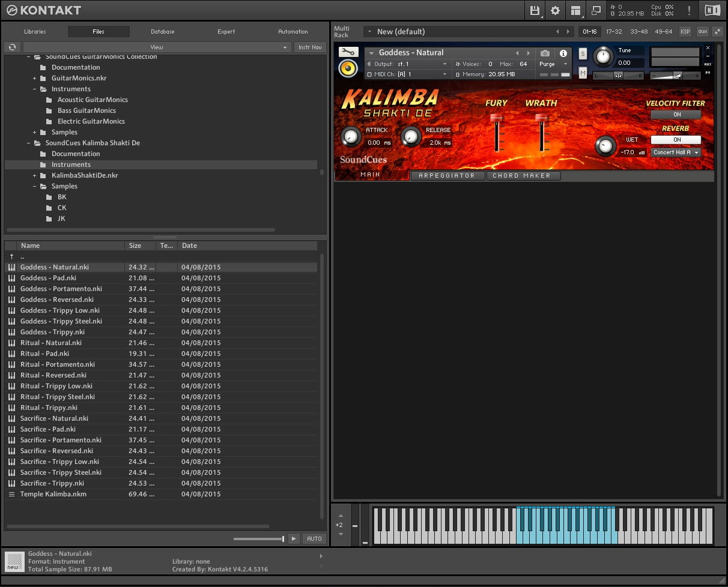This screenshot has height=587, width=728.
Task: Open the View dropdown in browser
Action: pyautogui.click(x=157, y=47)
